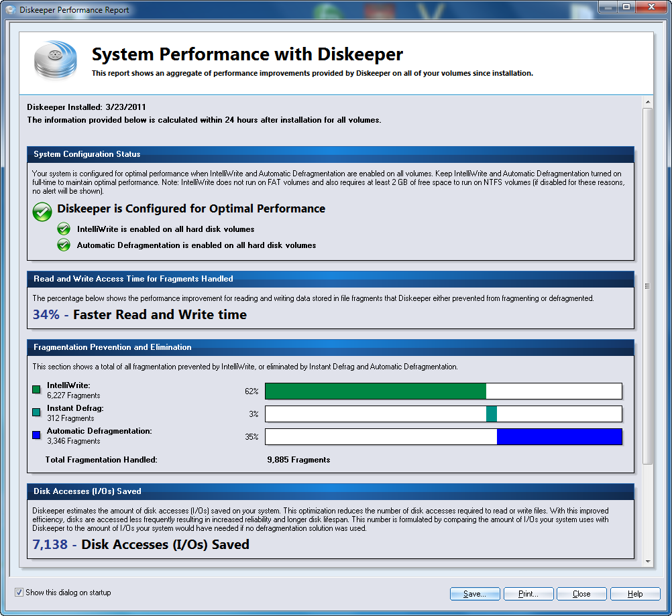Click the Diskeeper is Configured for Optimal Performance text
This screenshot has height=616, width=672.
[x=191, y=208]
